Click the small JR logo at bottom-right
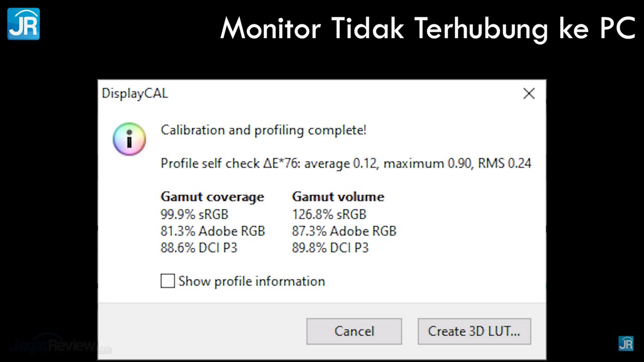This screenshot has height=362, width=644. [x=626, y=343]
